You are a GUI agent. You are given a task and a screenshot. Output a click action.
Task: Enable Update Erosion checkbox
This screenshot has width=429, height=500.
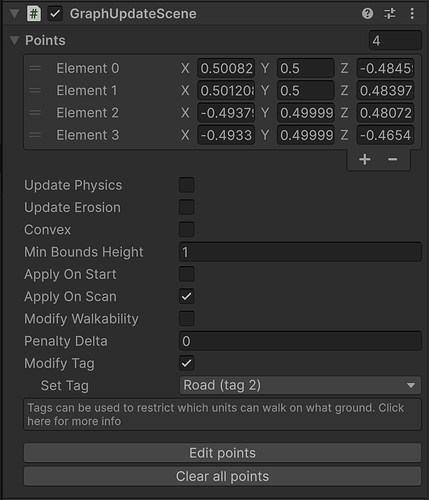[x=186, y=207]
